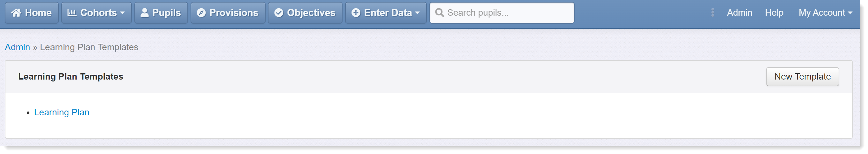Click the Objectives checkmark icon
868x154 pixels.
pos(279,13)
